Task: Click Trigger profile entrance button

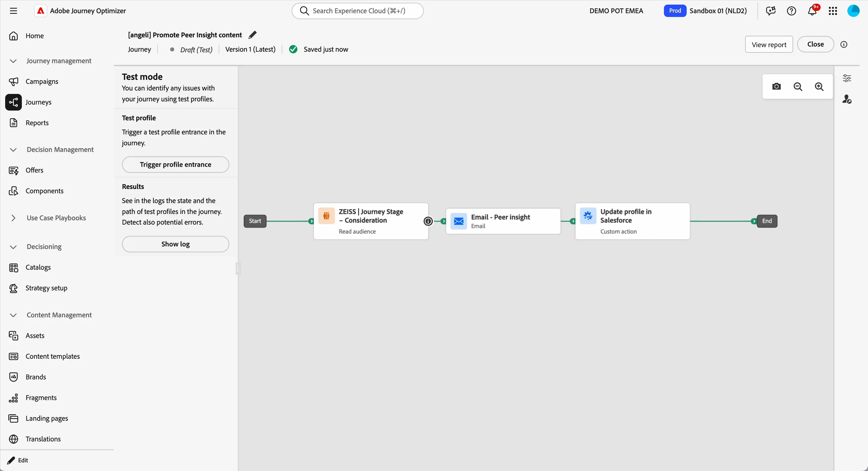Action: [176, 165]
